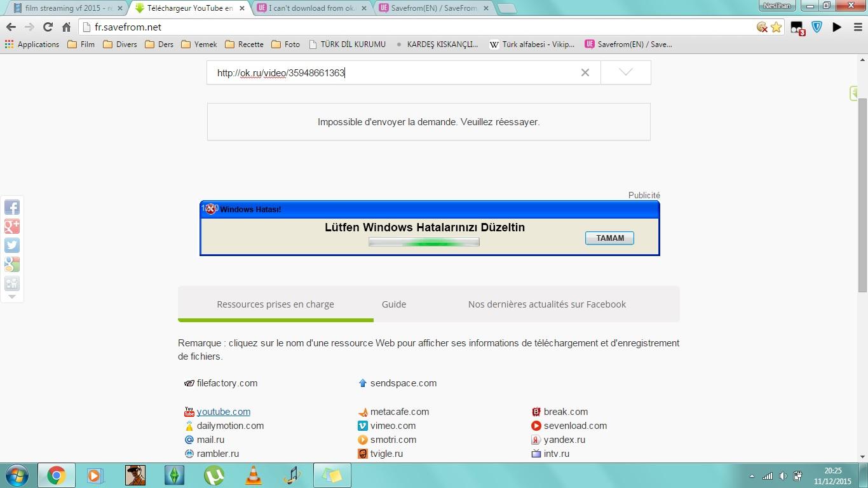
Task: Click the Google bookmarks share icon
Action: click(x=12, y=264)
